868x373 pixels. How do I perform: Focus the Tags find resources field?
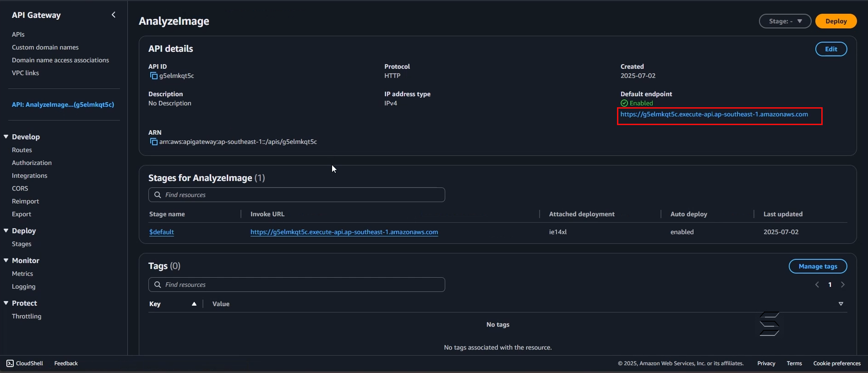(297, 285)
